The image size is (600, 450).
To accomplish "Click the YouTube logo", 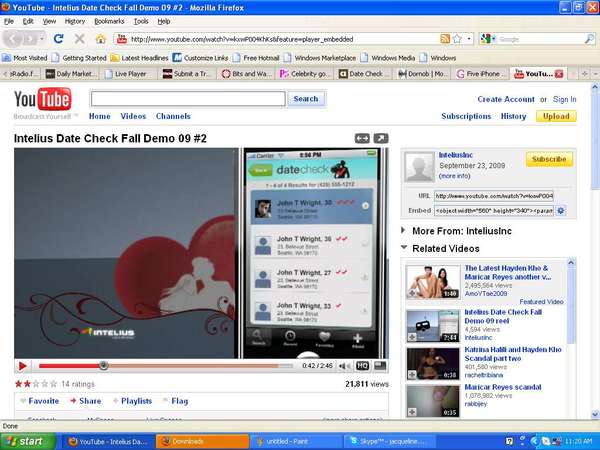I will click(x=42, y=99).
